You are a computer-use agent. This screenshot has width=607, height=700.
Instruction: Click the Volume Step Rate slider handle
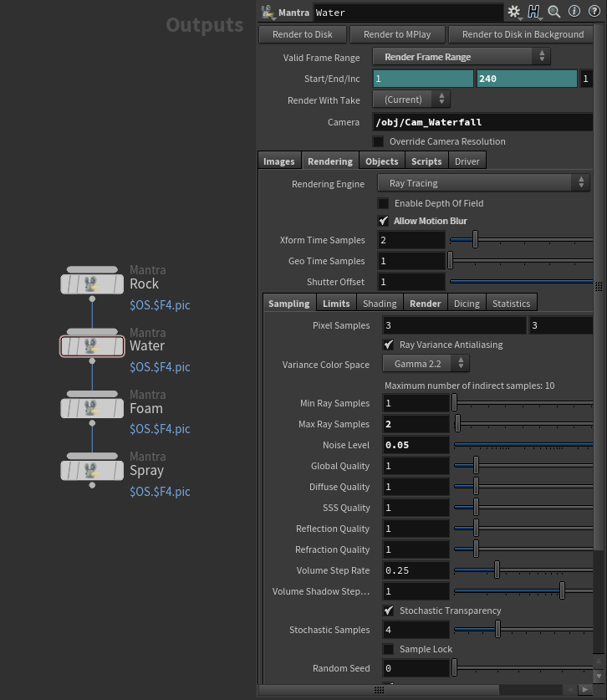497,570
